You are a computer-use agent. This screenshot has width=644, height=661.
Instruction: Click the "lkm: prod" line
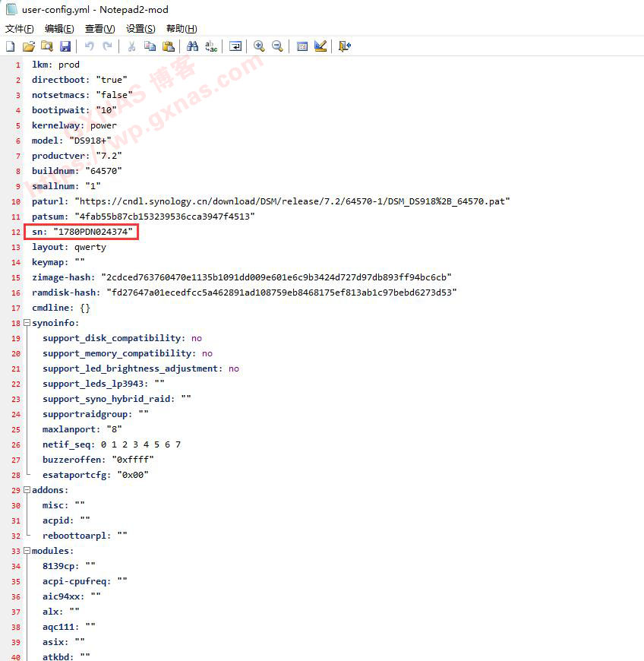pos(55,65)
